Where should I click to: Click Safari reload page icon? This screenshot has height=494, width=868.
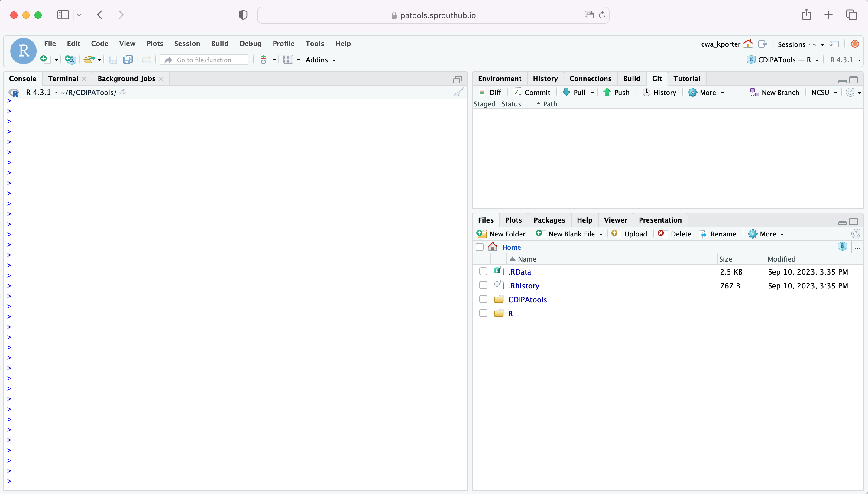point(602,15)
